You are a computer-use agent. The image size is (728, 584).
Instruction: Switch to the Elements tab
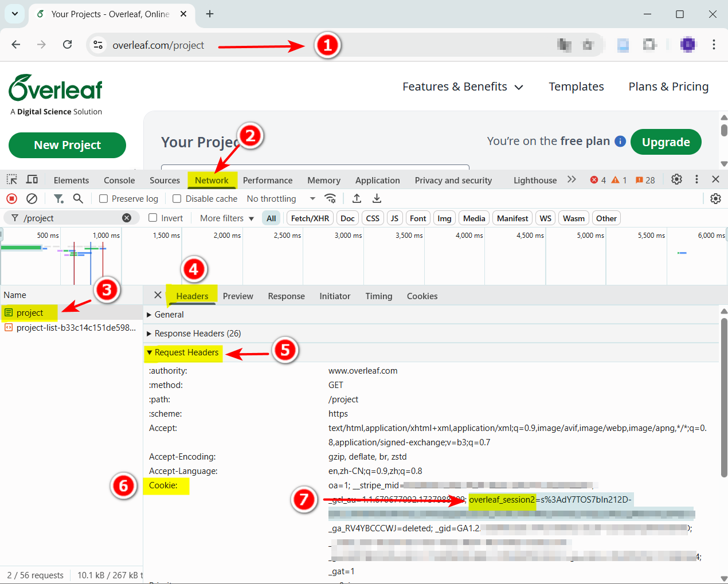(x=71, y=180)
